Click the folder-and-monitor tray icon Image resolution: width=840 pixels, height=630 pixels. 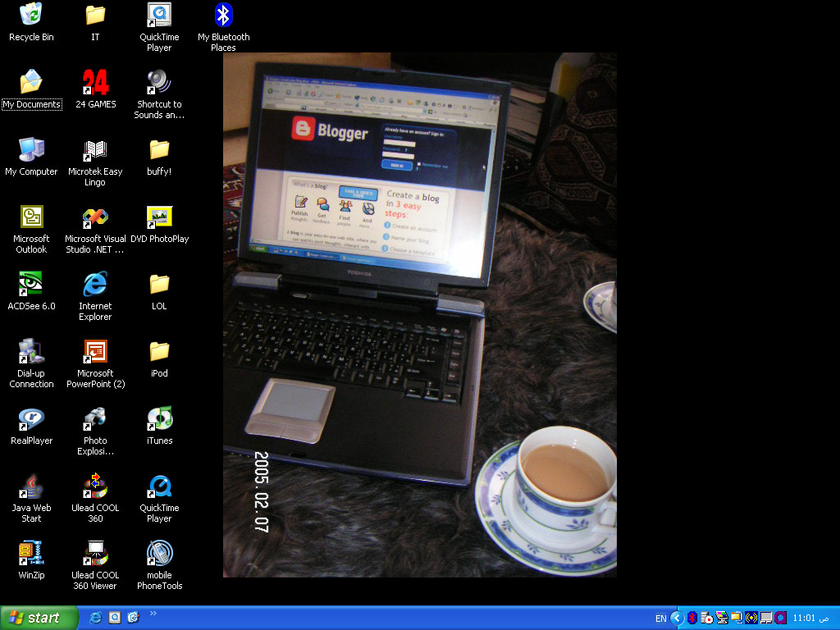click(737, 619)
